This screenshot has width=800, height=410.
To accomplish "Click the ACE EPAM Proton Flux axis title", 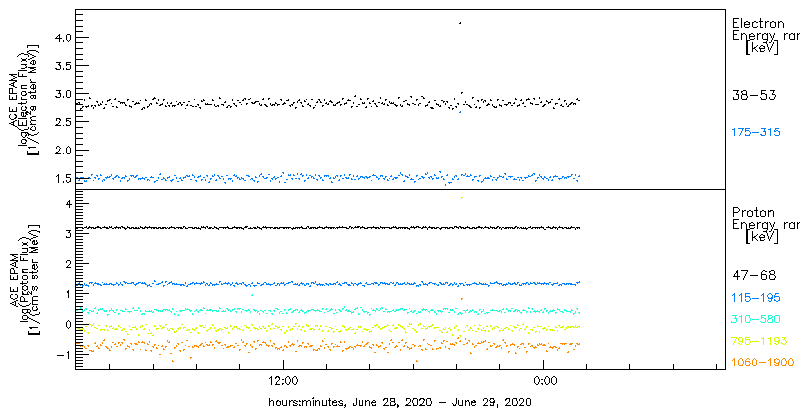I will [25, 278].
